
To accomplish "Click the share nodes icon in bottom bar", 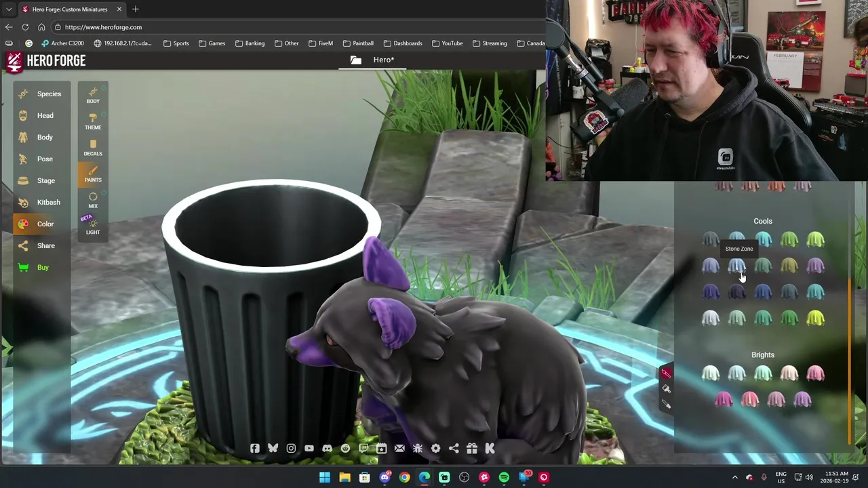I will coord(454,448).
